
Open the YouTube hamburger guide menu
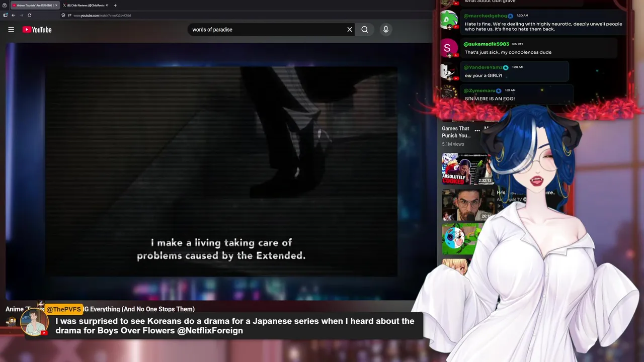(x=11, y=30)
